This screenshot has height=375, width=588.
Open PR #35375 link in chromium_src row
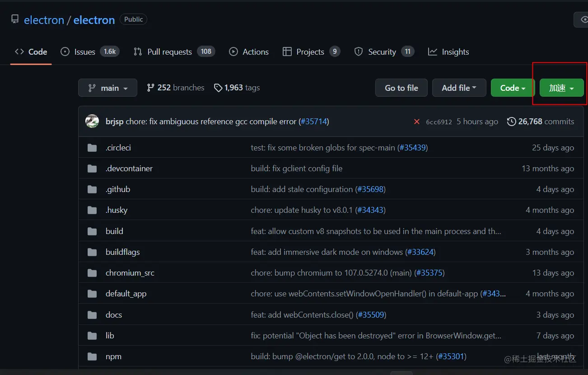click(429, 273)
